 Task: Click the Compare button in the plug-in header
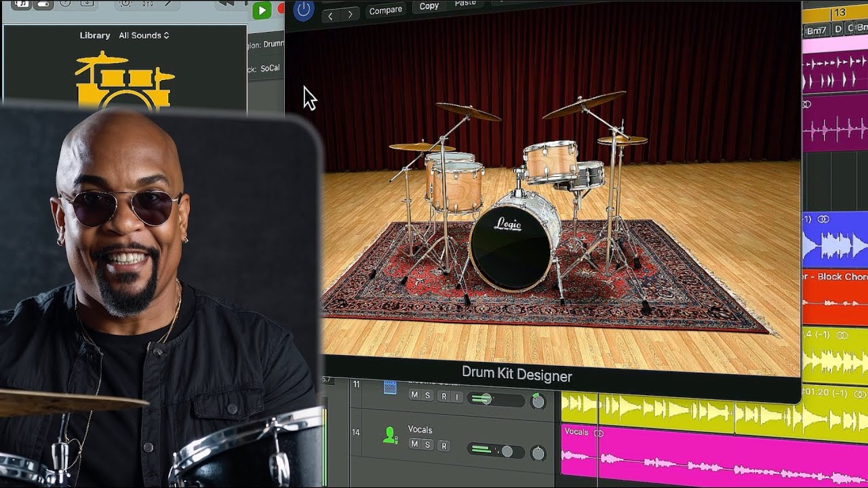(385, 10)
